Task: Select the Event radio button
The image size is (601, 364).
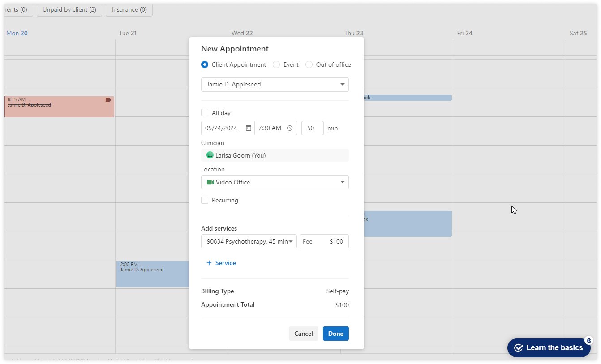Action: tap(276, 64)
